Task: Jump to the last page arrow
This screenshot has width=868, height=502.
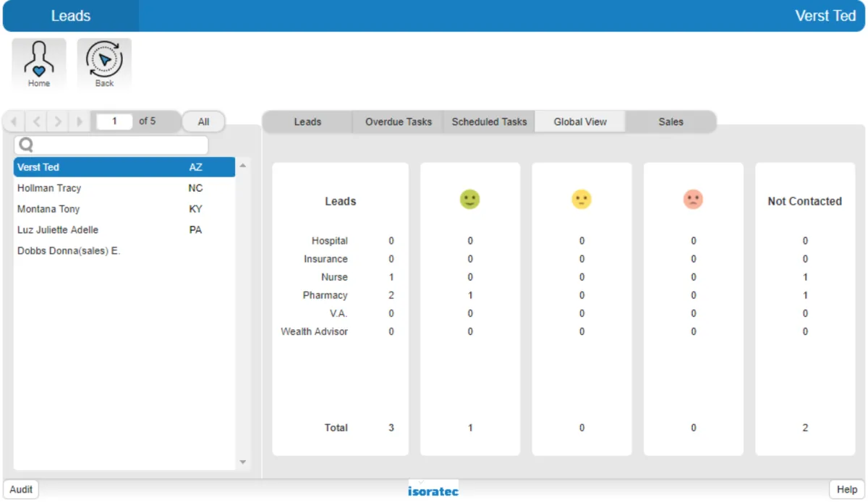Action: click(80, 122)
